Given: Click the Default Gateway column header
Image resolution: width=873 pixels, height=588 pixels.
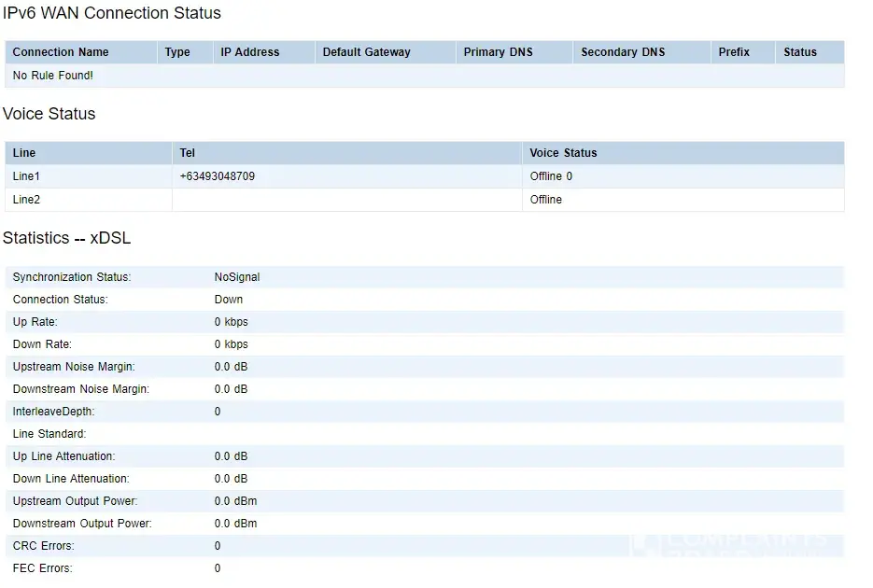Looking at the screenshot, I should pos(366,52).
